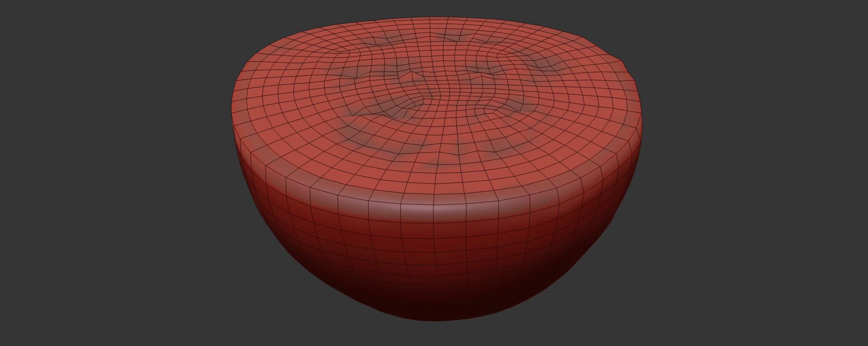Select the right raised spike on top surface

(x=481, y=77)
